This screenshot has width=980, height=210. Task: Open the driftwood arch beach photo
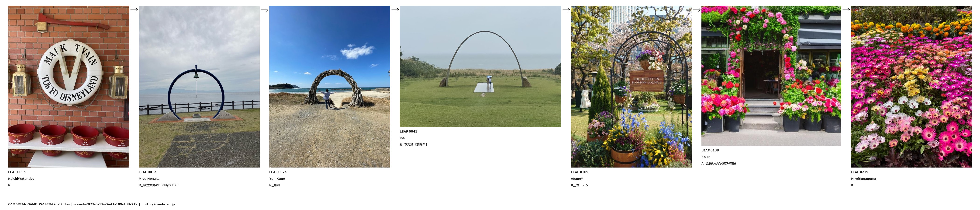point(329,87)
